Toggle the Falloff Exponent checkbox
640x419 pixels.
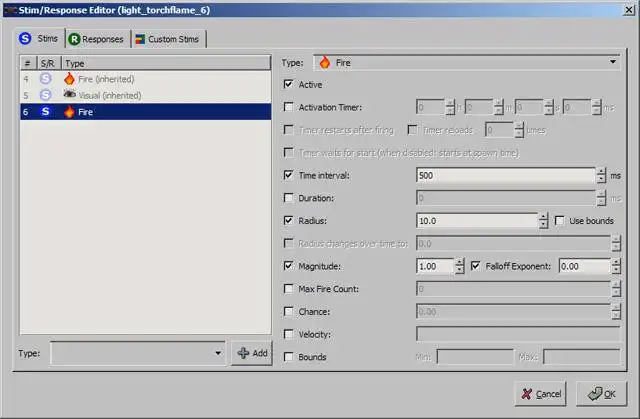pyautogui.click(x=475, y=266)
